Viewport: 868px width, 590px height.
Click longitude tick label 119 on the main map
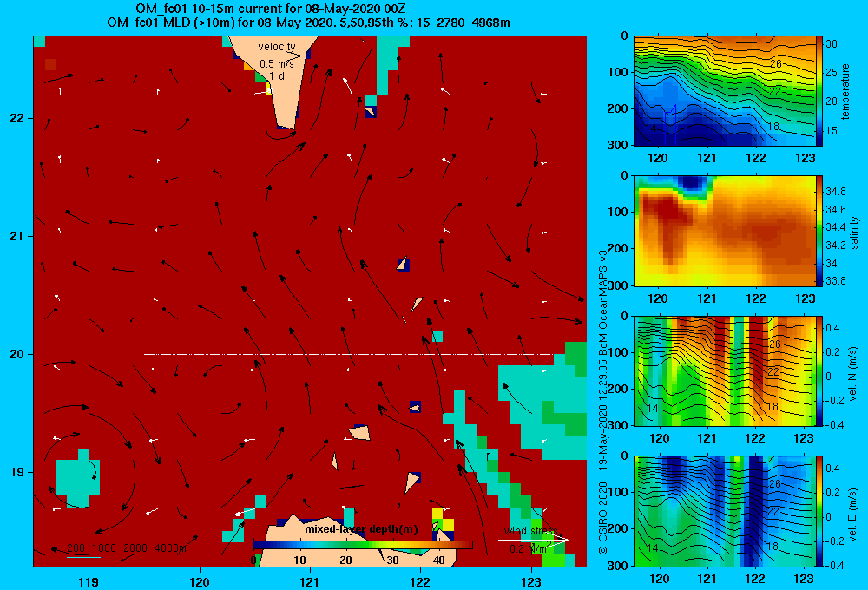pos(89,581)
